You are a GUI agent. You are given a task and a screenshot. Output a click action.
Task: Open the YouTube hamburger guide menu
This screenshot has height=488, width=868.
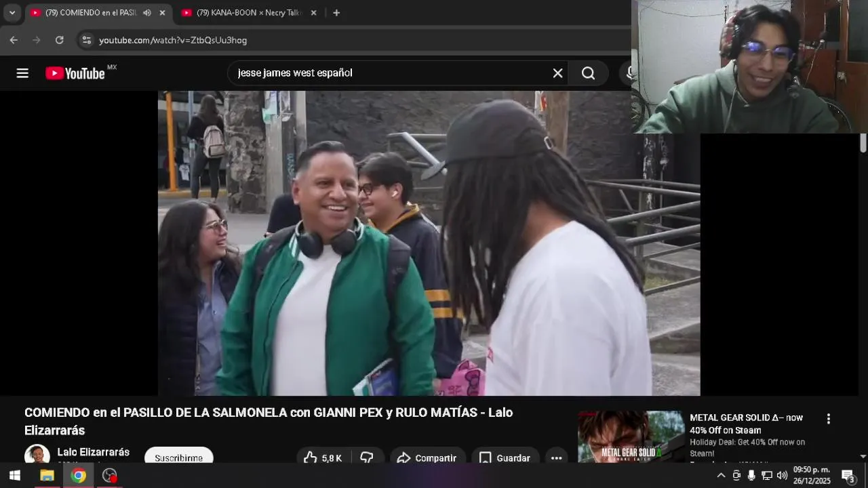click(x=22, y=73)
